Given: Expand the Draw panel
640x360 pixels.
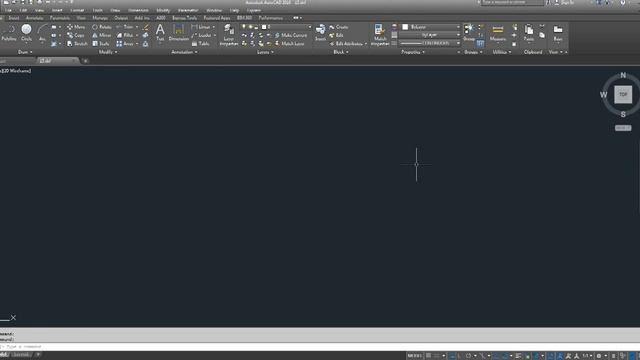Looking at the screenshot, I should [25, 52].
